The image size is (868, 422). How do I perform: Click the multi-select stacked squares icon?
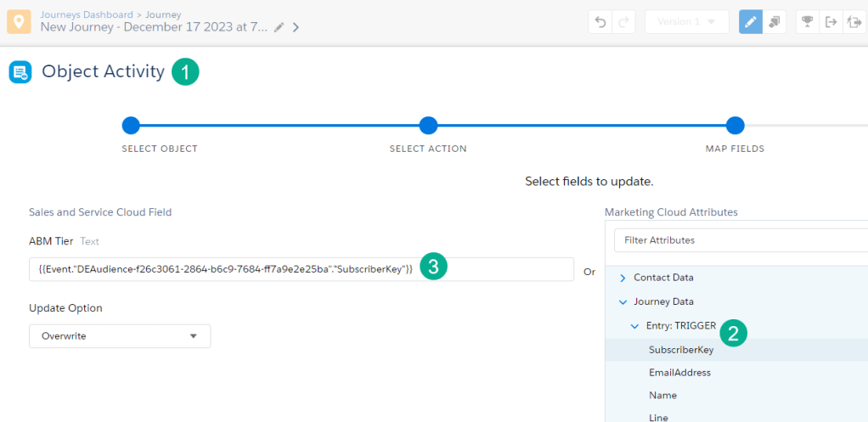coord(775,23)
